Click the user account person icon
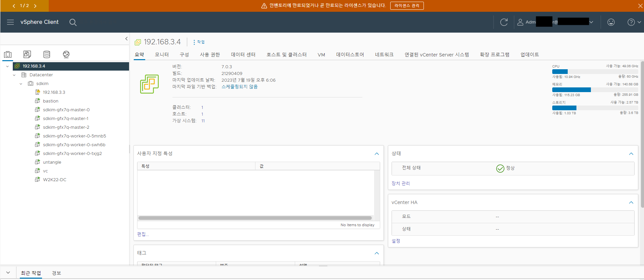The height and width of the screenshot is (280, 644). pos(520,22)
